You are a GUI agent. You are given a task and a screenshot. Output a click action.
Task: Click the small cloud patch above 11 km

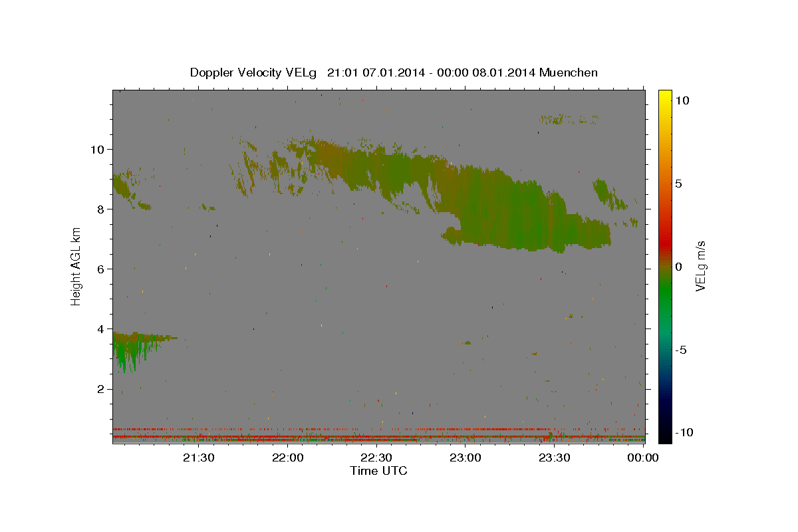[569, 119]
